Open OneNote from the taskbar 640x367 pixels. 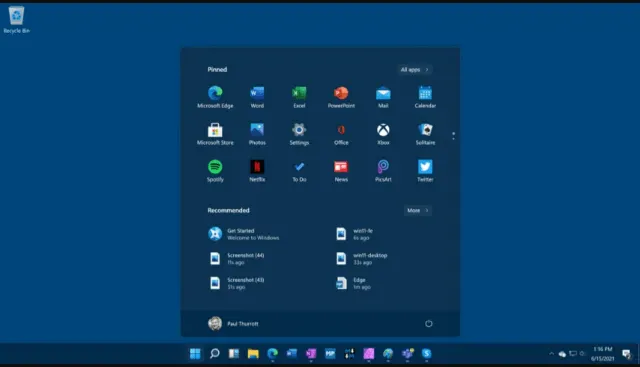[311, 354]
